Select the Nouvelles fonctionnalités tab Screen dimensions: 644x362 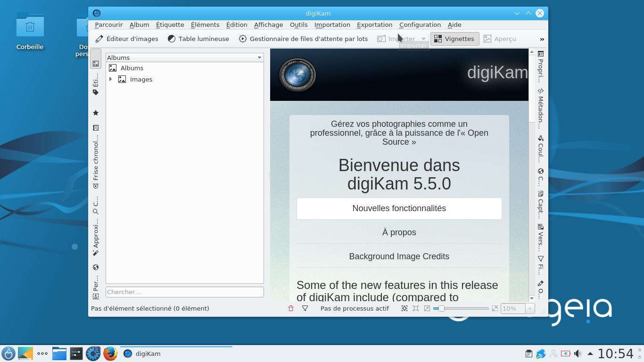399,208
